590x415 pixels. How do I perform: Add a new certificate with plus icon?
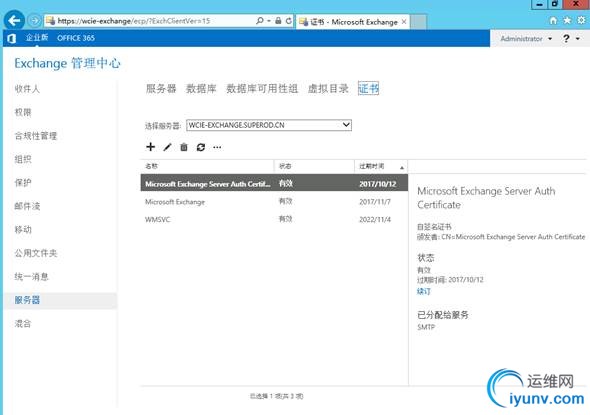pos(151,147)
